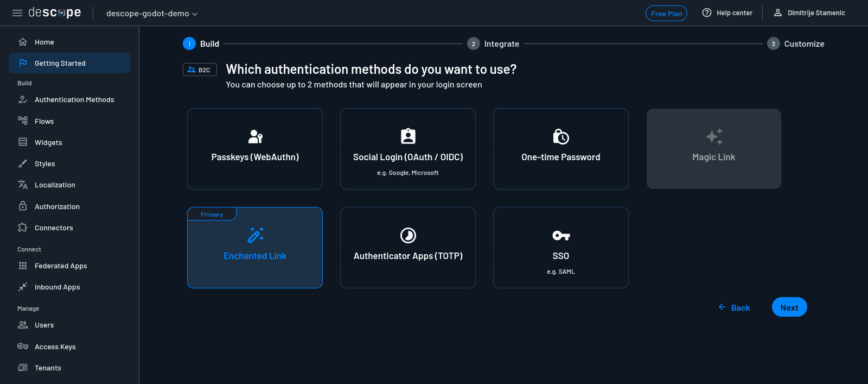
Task: Click the Free Plan badge
Action: (666, 14)
